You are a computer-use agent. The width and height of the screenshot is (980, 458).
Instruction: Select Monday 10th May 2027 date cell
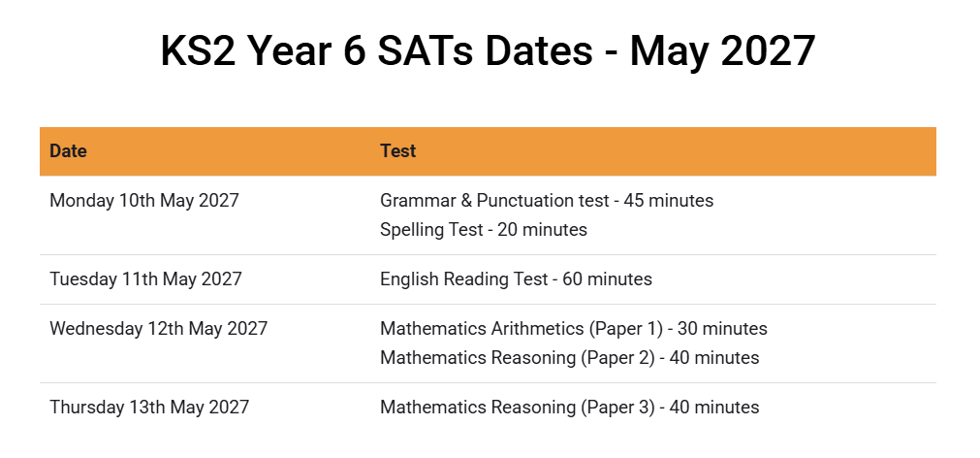(144, 201)
